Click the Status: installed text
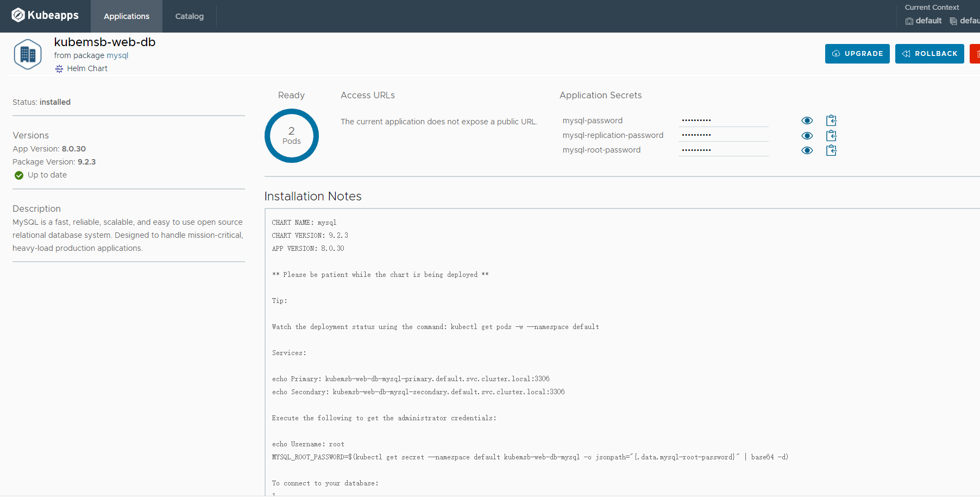This screenshot has height=499, width=980. pos(42,102)
